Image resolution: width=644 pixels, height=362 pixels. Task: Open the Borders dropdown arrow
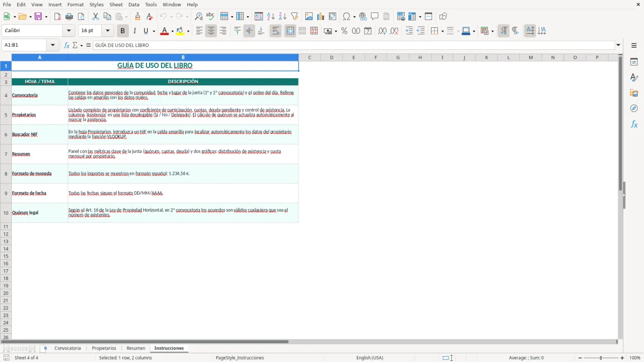click(442, 31)
